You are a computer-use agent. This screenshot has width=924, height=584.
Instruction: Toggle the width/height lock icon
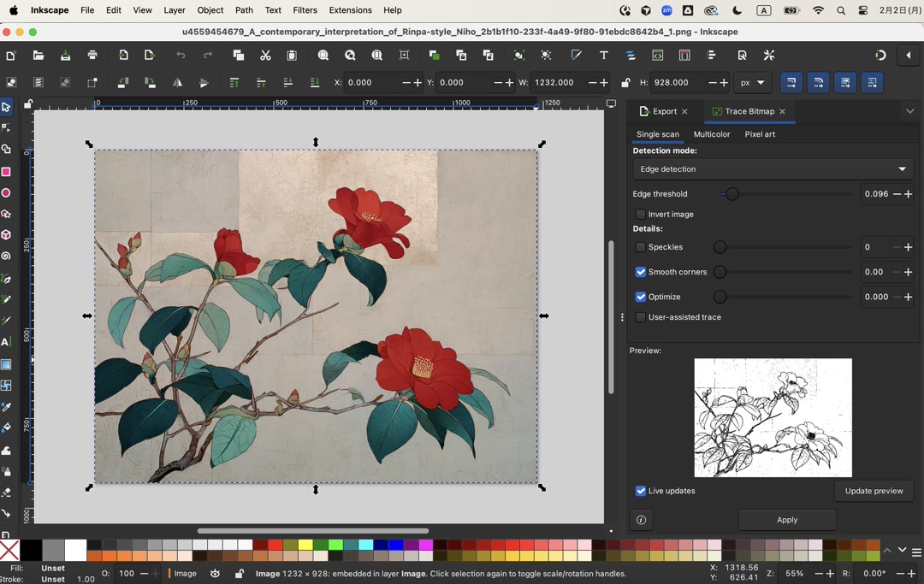coord(625,83)
